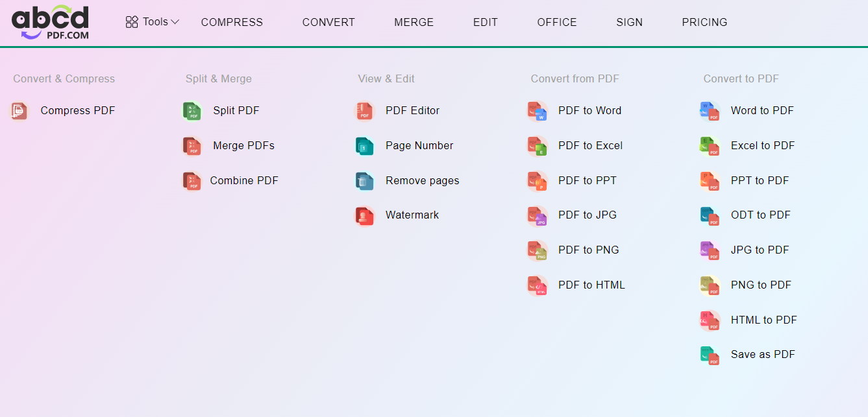Viewport: 868px width, 417px height.
Task: Click the Tools grid icon
Action: coord(132,22)
